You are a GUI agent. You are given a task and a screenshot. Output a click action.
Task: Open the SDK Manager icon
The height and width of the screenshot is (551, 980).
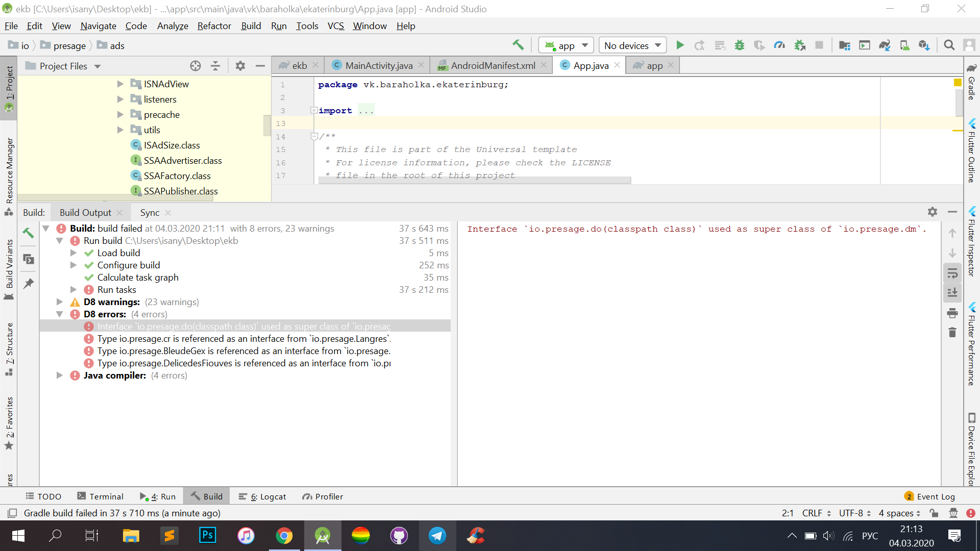(924, 45)
